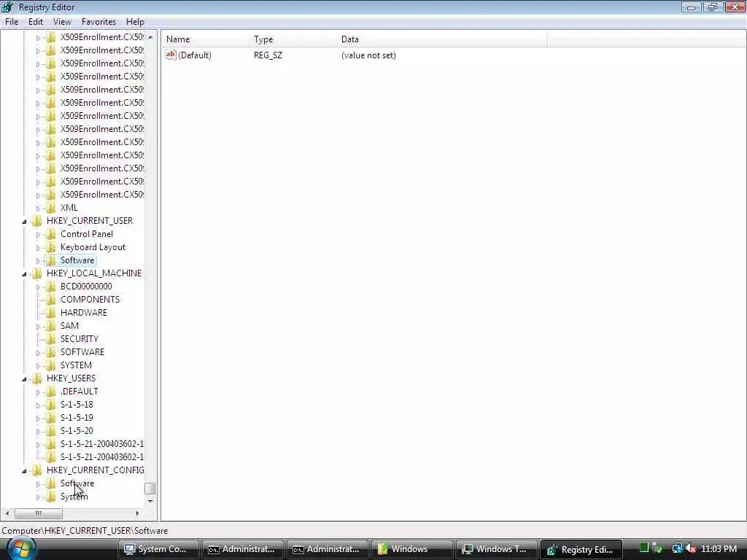Viewport: 747px width, 560px height.
Task: Click the SAM folder icon
Action: (50, 326)
